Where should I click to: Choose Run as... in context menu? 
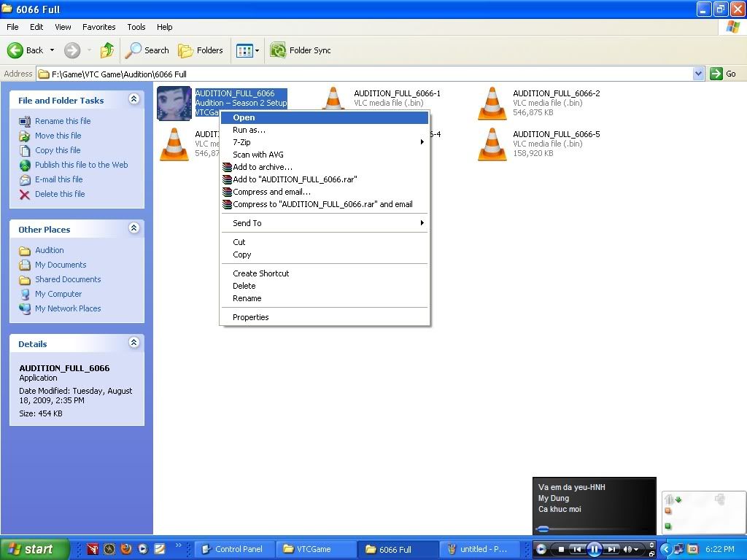(325, 130)
